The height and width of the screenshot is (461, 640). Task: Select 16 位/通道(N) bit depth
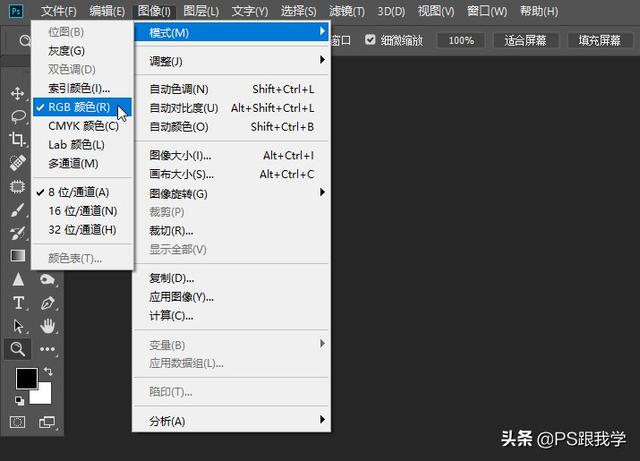(82, 211)
